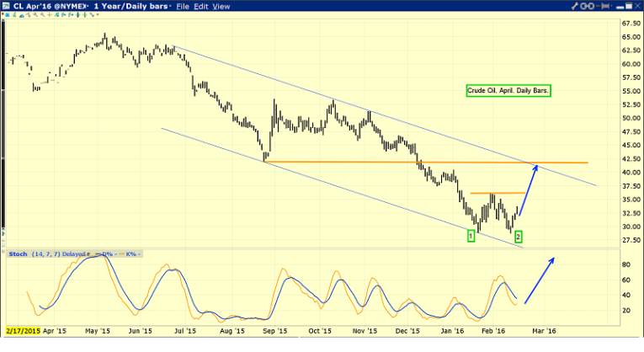Select the long orange horizontal line near 42

coord(421,162)
